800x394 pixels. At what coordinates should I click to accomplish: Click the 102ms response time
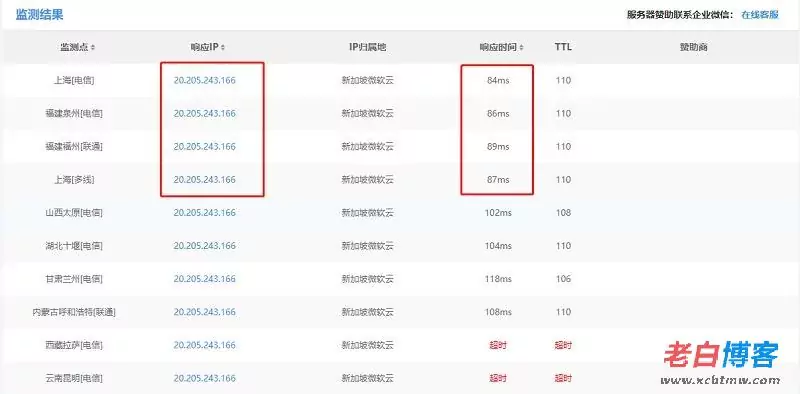(498, 213)
